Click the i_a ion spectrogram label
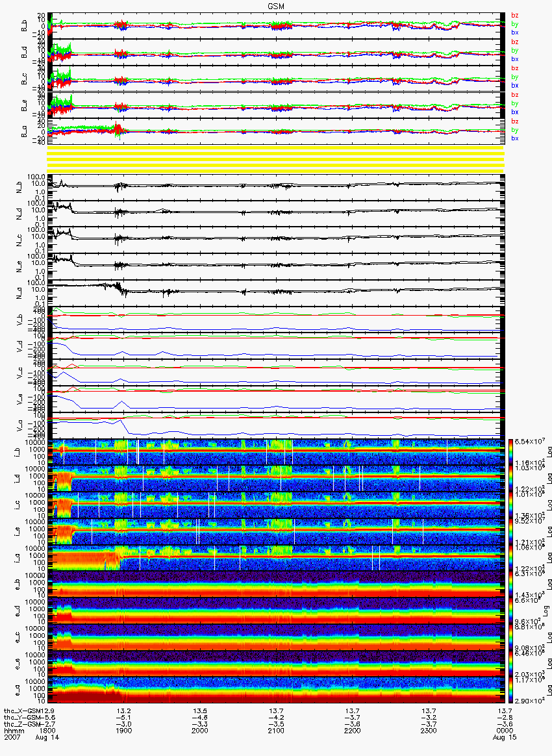The image size is (552, 756). coord(17,558)
